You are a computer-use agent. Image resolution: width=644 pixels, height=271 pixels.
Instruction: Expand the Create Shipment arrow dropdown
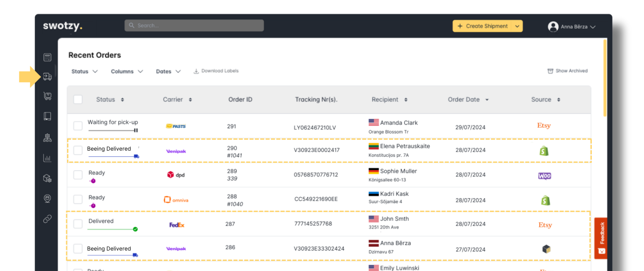click(x=517, y=26)
